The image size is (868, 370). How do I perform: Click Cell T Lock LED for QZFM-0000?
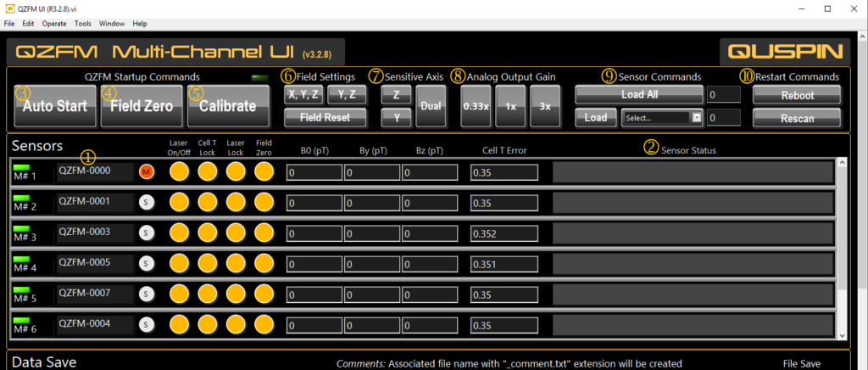coord(207,171)
